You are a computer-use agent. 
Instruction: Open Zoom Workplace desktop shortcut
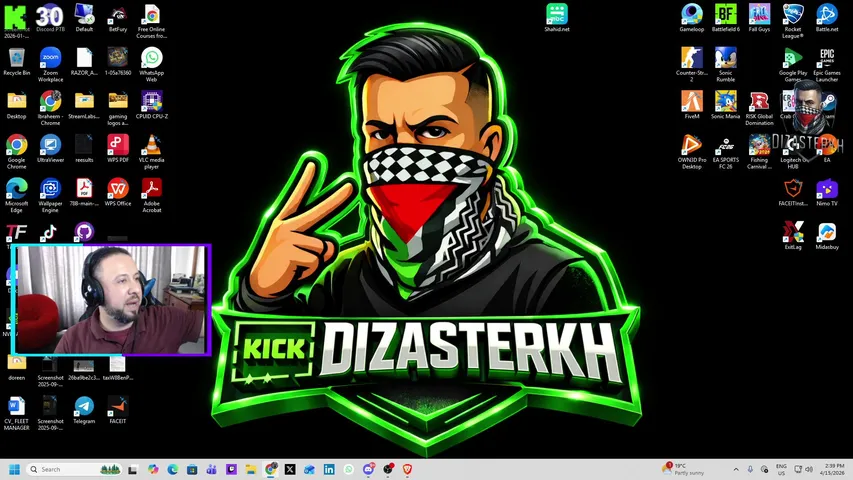[50, 64]
